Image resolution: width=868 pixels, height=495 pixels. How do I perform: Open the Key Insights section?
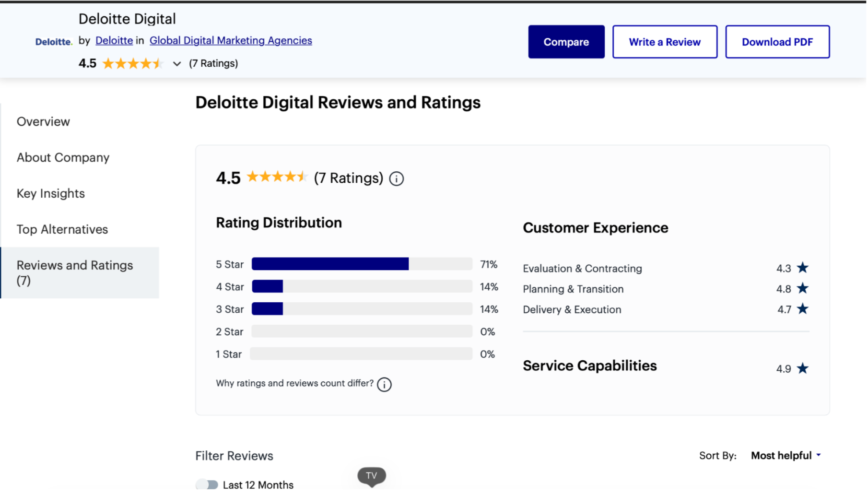pos(50,193)
